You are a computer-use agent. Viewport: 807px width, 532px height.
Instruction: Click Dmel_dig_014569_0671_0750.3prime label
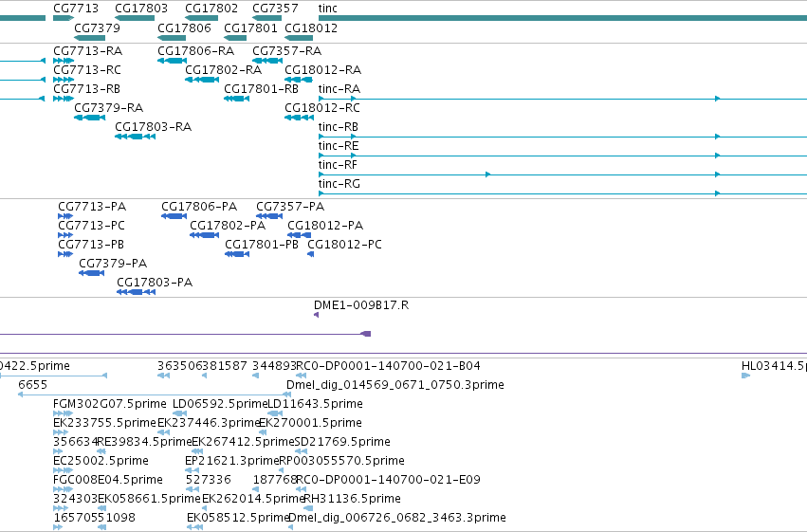(395, 385)
